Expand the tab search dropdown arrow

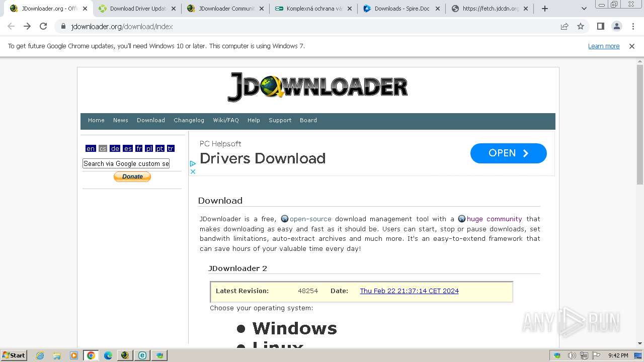(x=584, y=9)
